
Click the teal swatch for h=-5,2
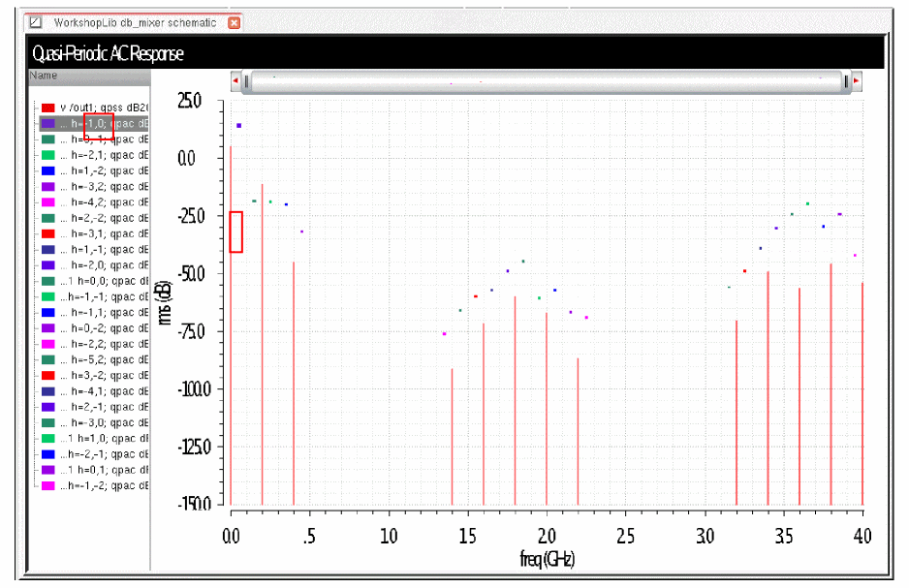point(48,359)
